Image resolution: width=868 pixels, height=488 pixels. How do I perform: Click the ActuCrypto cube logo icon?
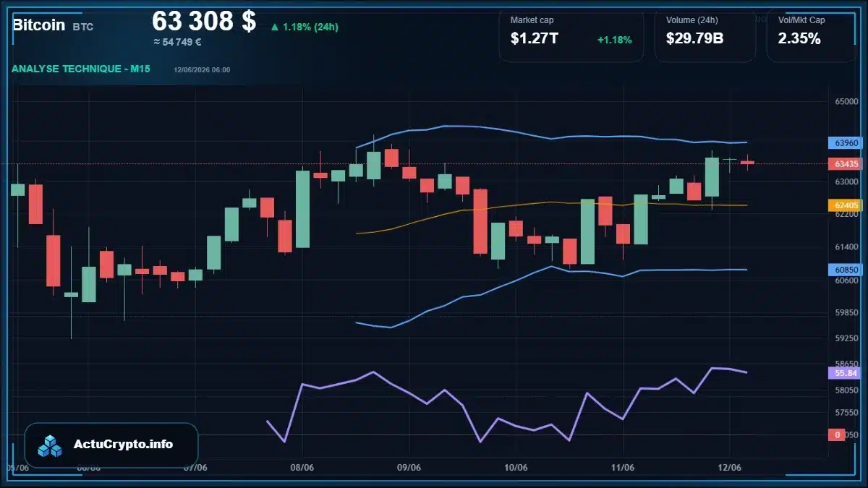[x=51, y=445]
